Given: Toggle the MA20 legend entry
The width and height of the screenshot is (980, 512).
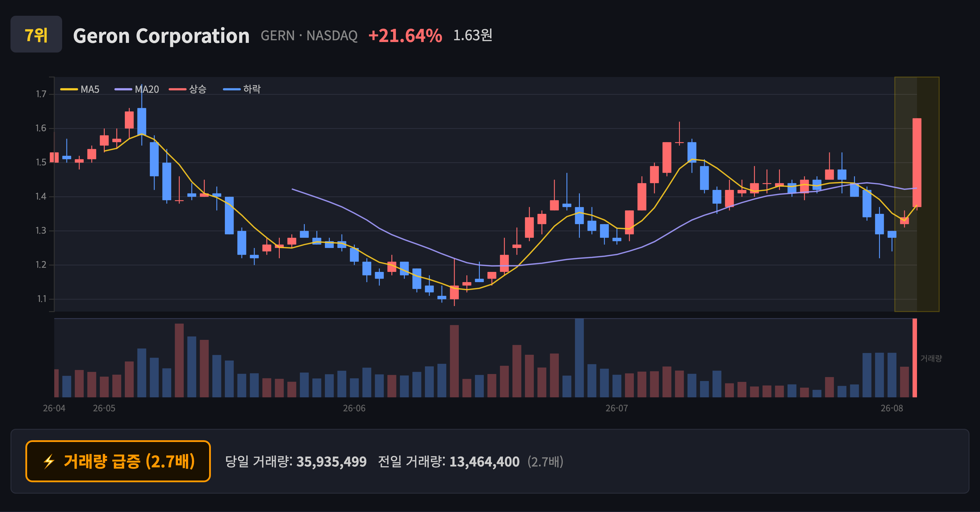Looking at the screenshot, I should 137,89.
